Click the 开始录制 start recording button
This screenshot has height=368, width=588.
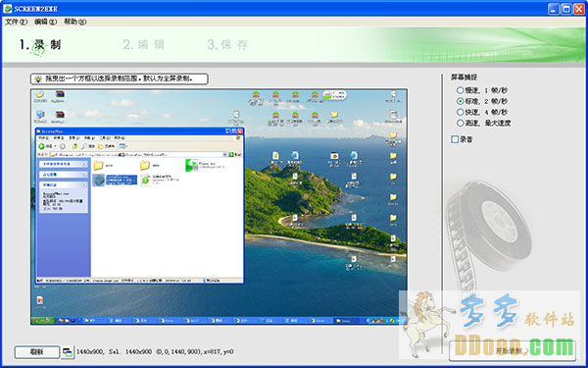(x=512, y=351)
